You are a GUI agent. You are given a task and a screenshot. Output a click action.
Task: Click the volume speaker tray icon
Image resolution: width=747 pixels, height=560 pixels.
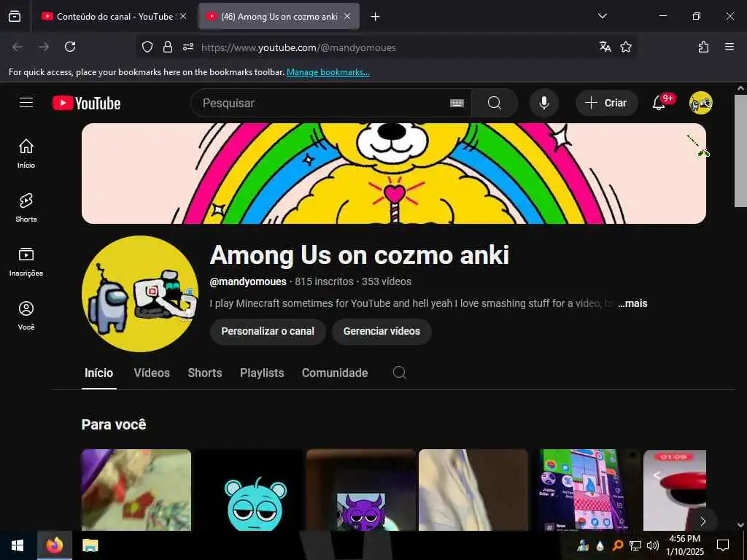click(x=653, y=545)
